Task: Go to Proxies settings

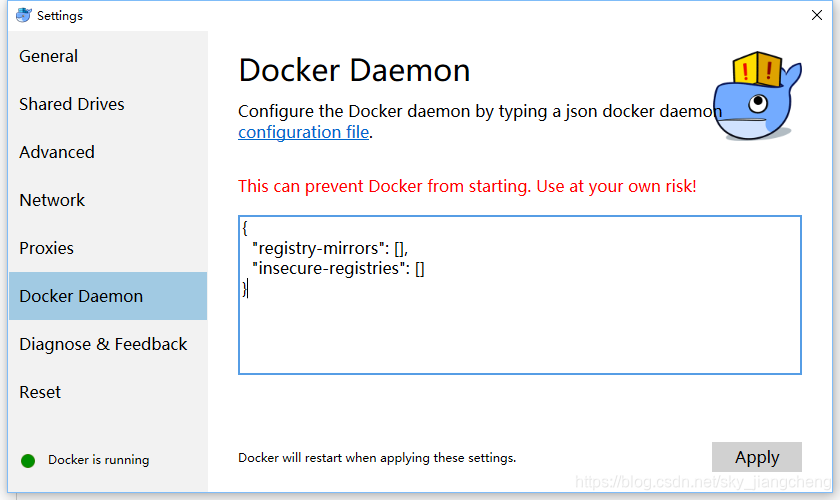Action: coord(108,248)
